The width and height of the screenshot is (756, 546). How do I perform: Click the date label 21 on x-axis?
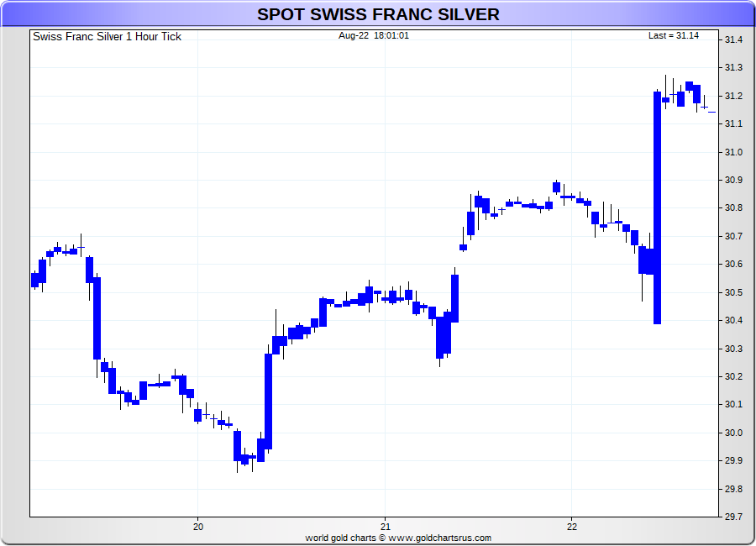[x=385, y=527]
